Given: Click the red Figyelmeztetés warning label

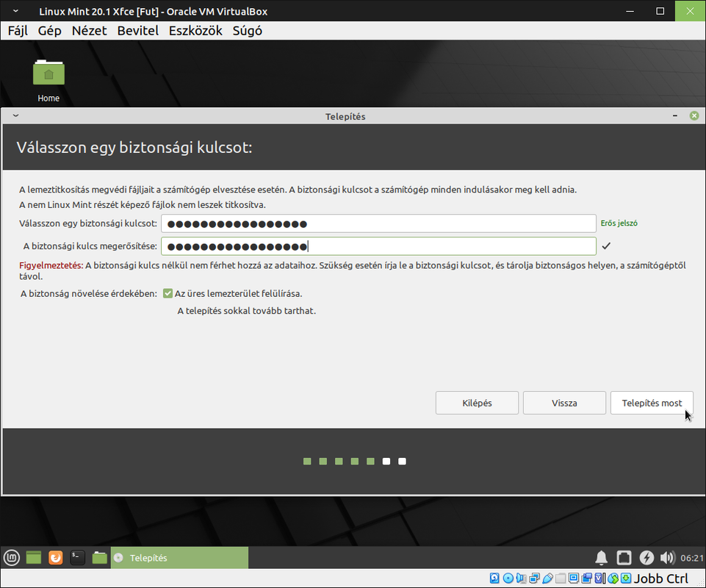Looking at the screenshot, I should click(51, 265).
